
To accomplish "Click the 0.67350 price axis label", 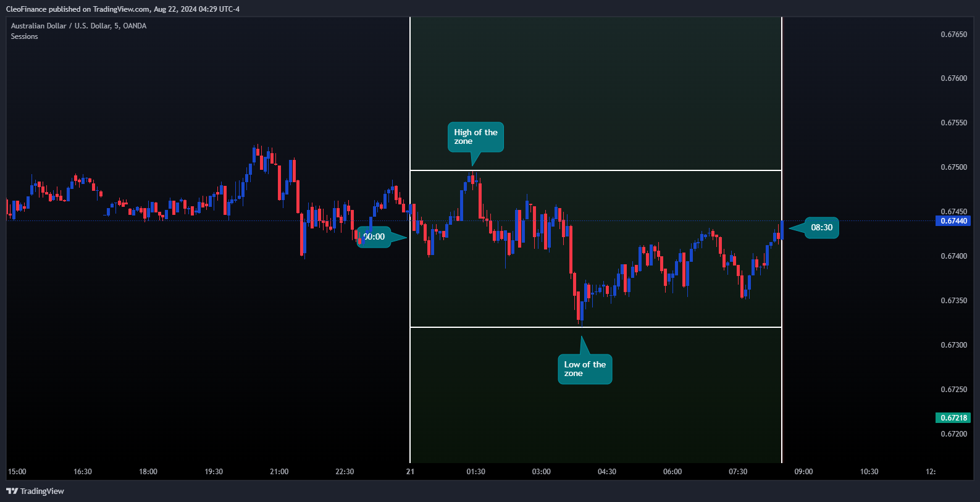I will point(953,301).
